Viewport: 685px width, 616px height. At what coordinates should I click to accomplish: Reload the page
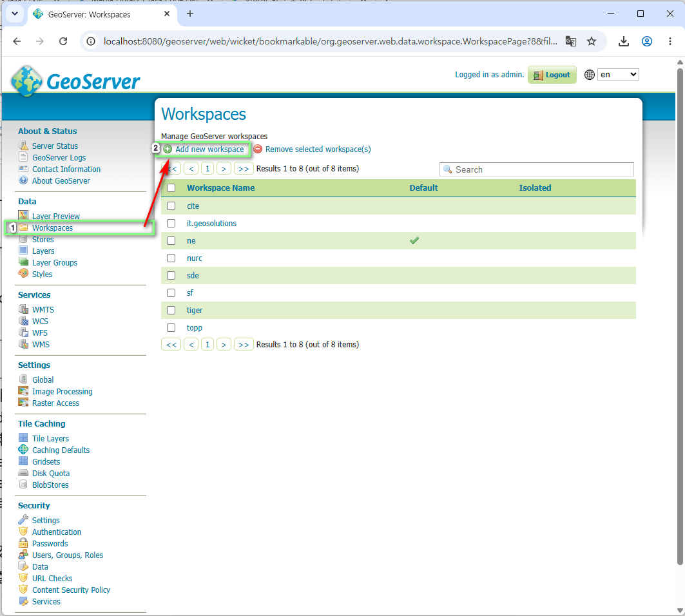pos(63,41)
